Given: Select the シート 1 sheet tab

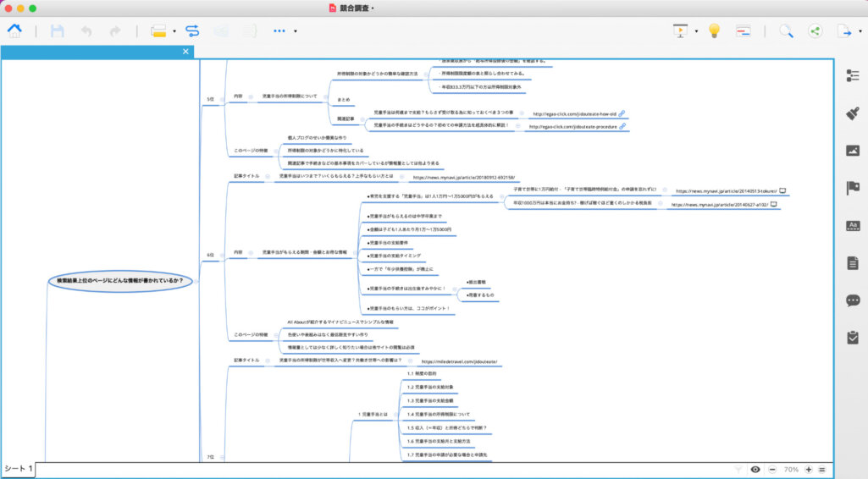Looking at the screenshot, I should click(18, 469).
